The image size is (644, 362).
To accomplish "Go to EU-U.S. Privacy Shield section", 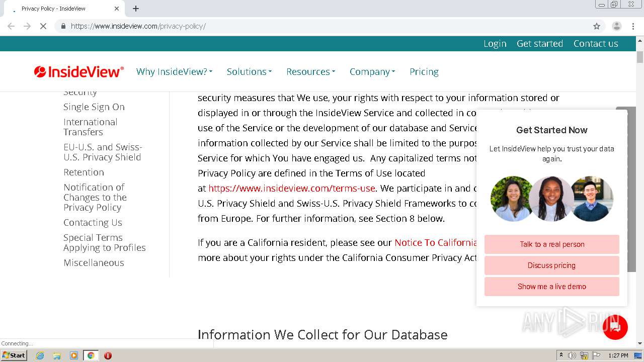I will tap(103, 152).
